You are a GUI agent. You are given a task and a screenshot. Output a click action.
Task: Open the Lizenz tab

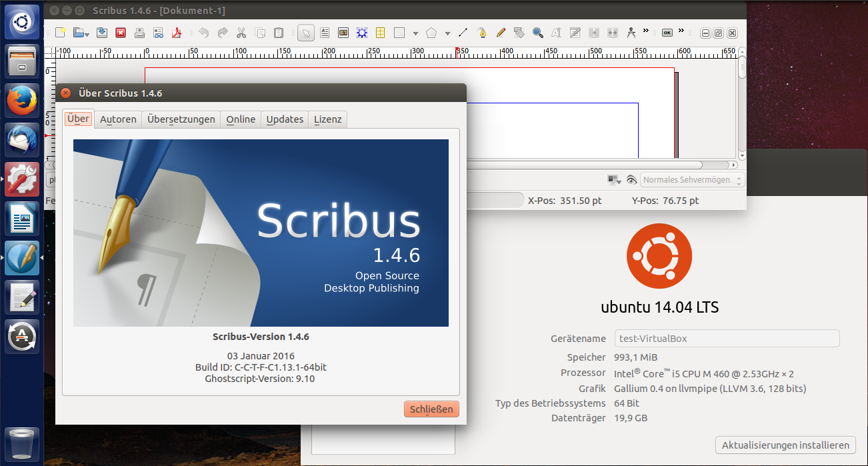pos(327,119)
